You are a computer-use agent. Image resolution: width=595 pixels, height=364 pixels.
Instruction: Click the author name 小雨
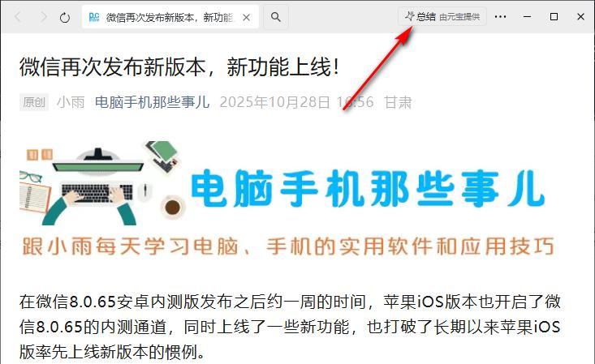(x=71, y=102)
